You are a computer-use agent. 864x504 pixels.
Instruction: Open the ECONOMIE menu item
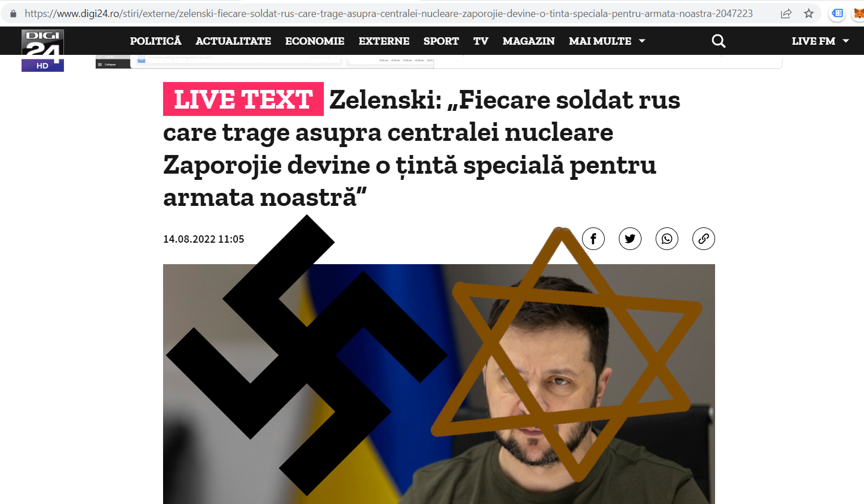point(315,41)
